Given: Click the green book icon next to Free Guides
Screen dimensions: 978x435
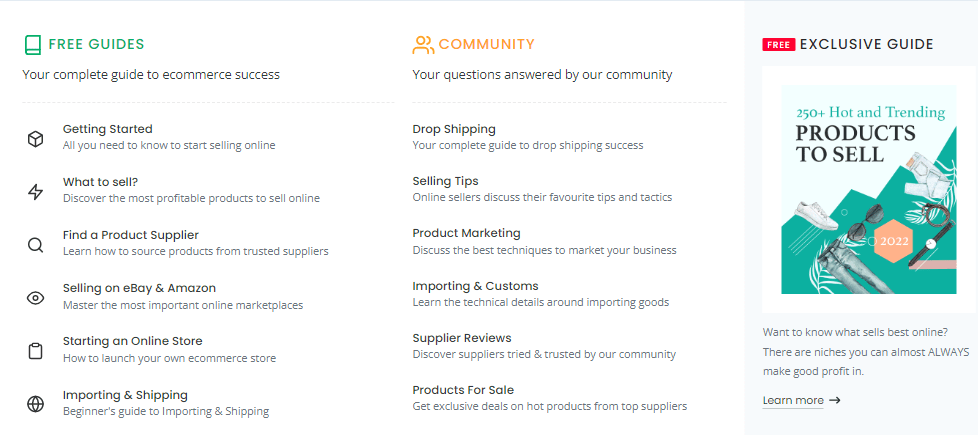Looking at the screenshot, I should point(32,44).
